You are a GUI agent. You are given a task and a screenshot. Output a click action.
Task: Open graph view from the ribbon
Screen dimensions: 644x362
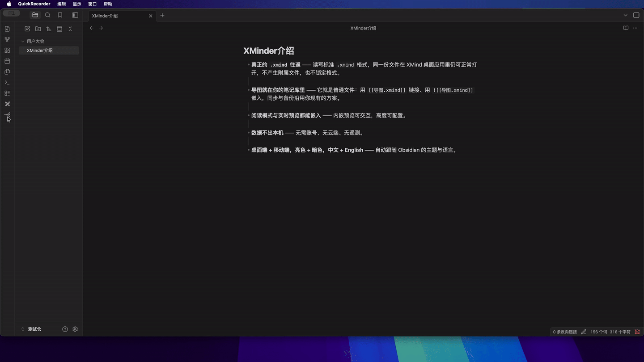[7, 39]
